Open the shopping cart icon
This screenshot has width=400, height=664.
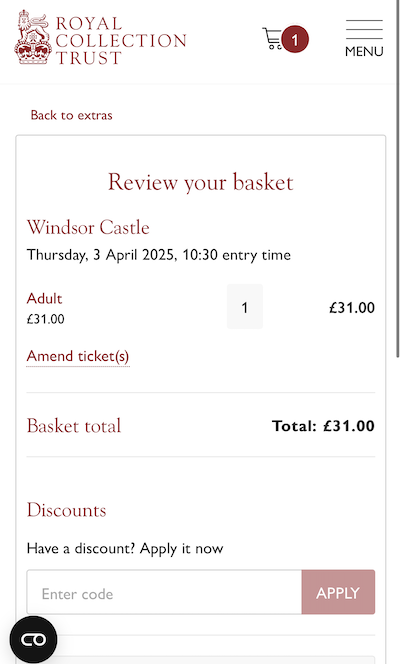click(272, 39)
